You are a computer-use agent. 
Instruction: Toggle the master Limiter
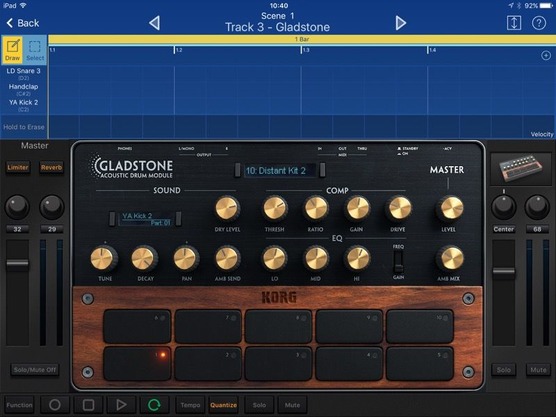18,167
